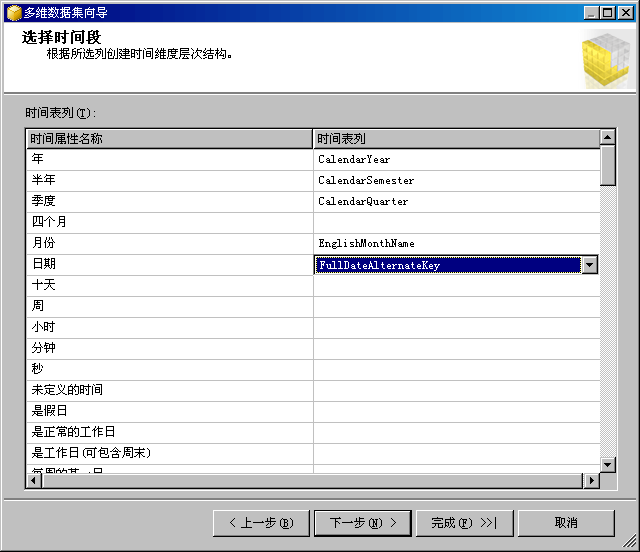Select the 是假日 attribute row
This screenshot has width=640, height=552.
click(169, 412)
